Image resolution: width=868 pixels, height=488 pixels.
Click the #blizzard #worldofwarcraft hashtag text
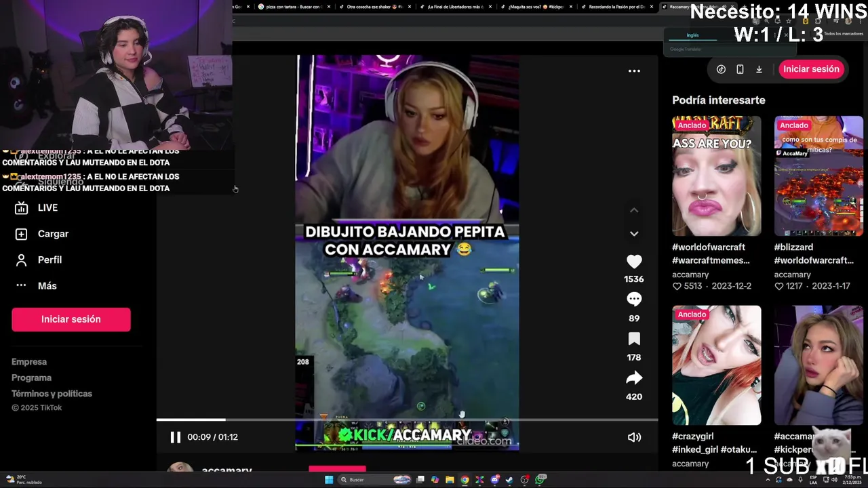814,253
